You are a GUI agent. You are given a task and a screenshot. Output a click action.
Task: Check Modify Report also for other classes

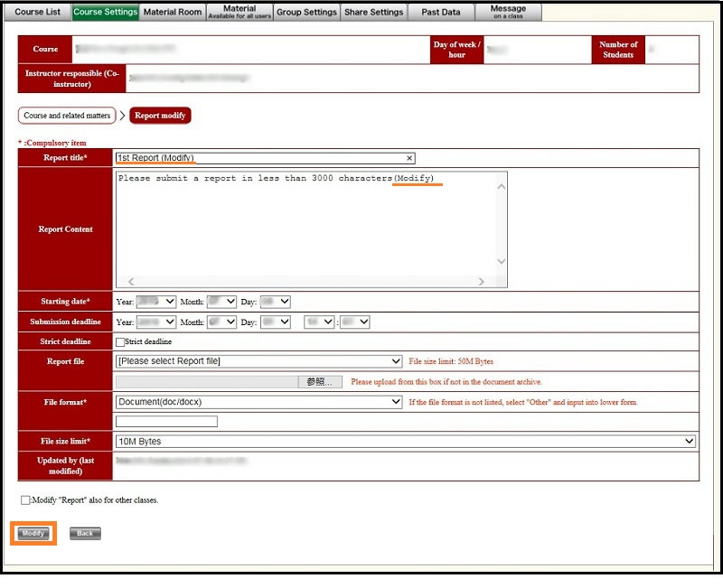[25, 499]
